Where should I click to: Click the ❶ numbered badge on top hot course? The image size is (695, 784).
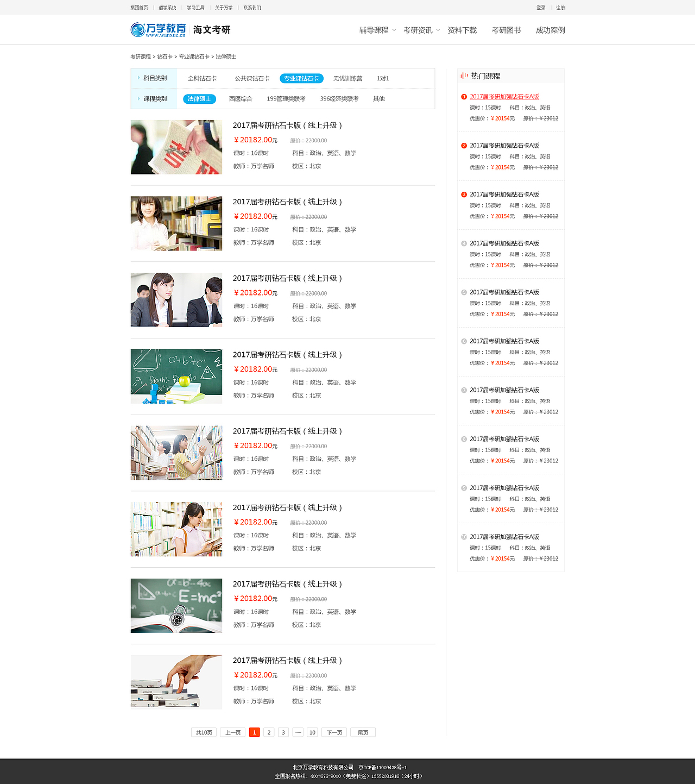point(464,96)
